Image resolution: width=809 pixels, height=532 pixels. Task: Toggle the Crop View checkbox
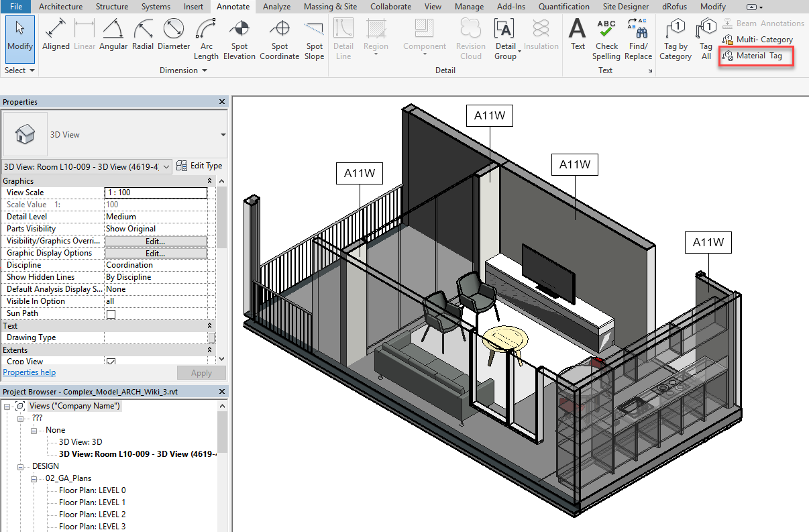coord(111,362)
